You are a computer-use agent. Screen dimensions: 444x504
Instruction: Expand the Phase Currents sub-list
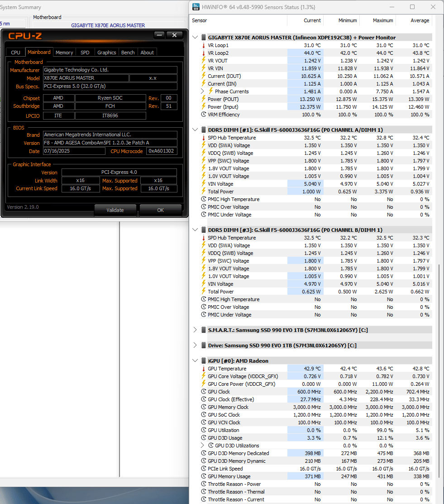point(202,91)
